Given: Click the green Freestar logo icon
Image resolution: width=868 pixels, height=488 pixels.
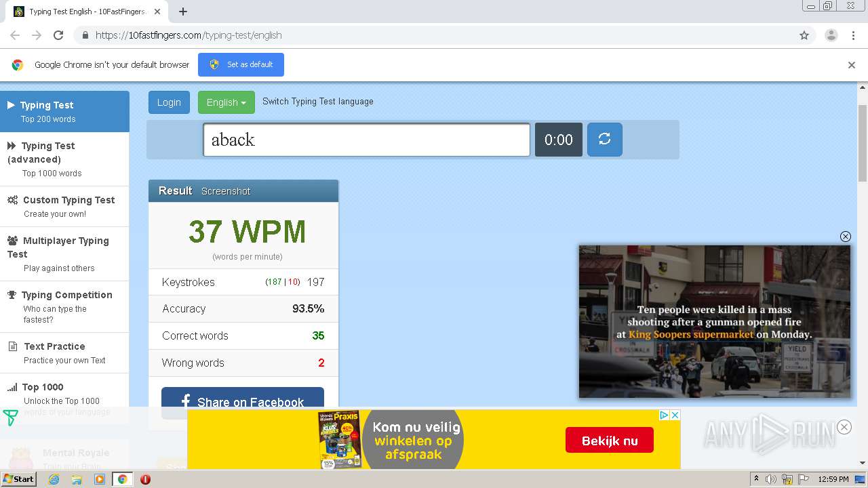Looking at the screenshot, I should pyautogui.click(x=10, y=418).
